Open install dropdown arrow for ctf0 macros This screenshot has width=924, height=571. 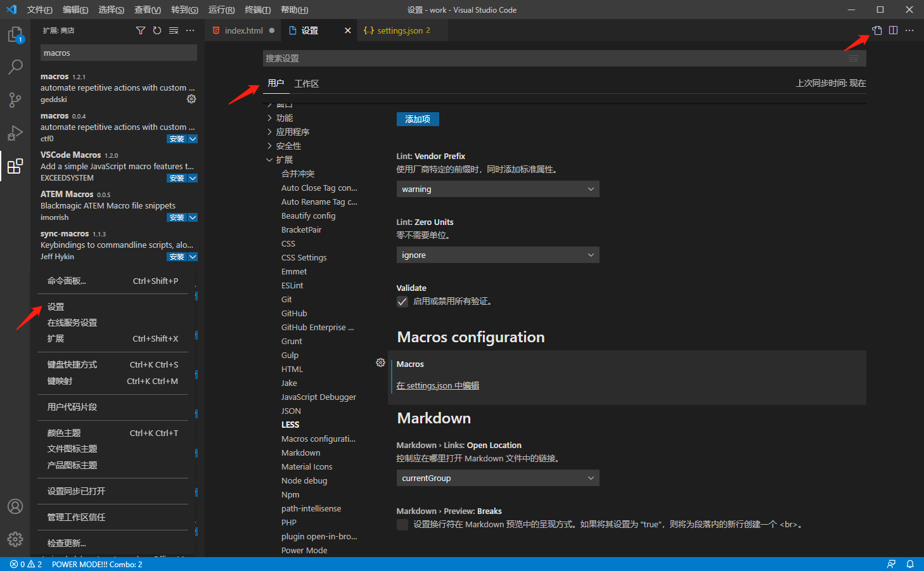193,139
